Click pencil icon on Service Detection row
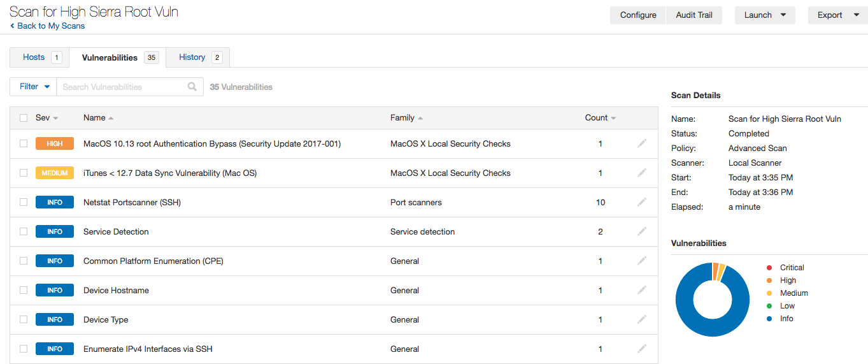 [642, 231]
